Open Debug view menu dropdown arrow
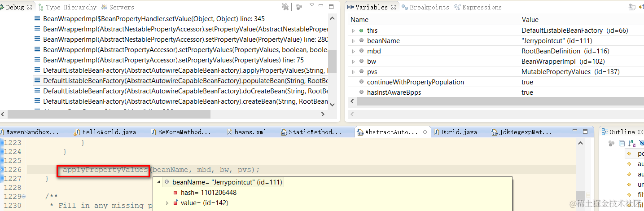Viewport: 644px width, 211px height. 312,5
